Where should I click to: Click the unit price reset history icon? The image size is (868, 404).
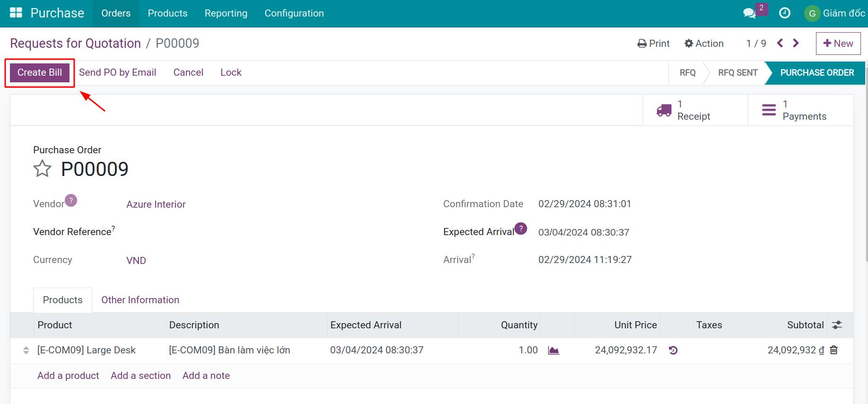673,350
